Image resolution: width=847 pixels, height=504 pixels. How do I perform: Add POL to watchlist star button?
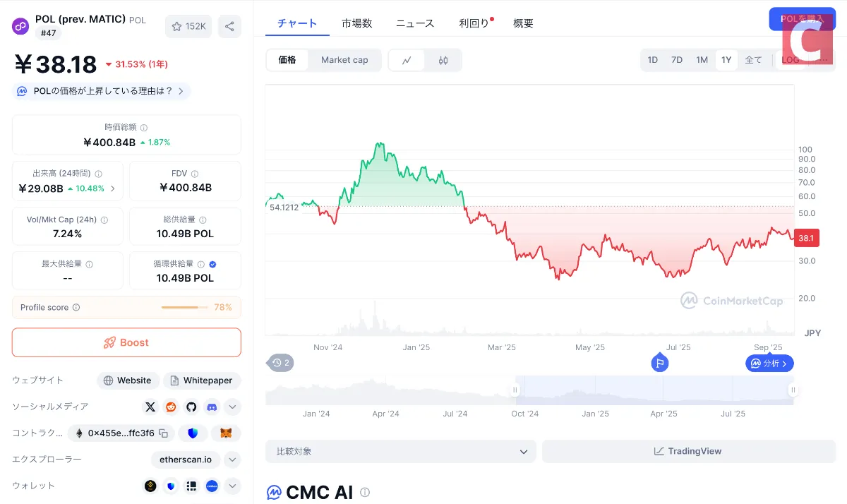click(188, 27)
